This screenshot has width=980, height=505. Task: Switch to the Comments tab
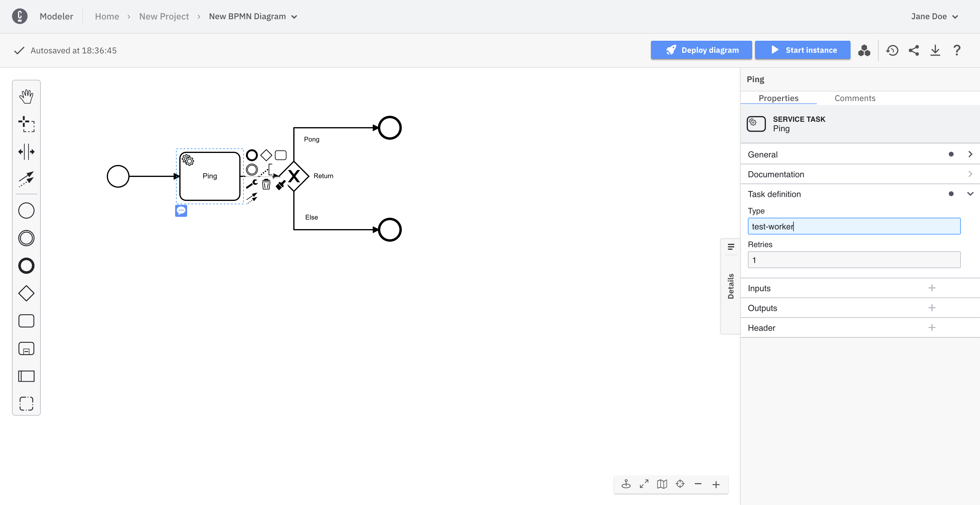click(x=855, y=98)
